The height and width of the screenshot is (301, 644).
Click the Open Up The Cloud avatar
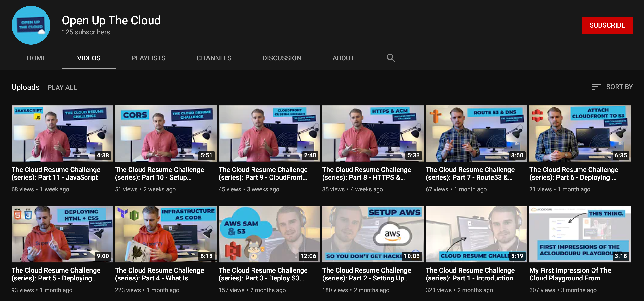[31, 25]
